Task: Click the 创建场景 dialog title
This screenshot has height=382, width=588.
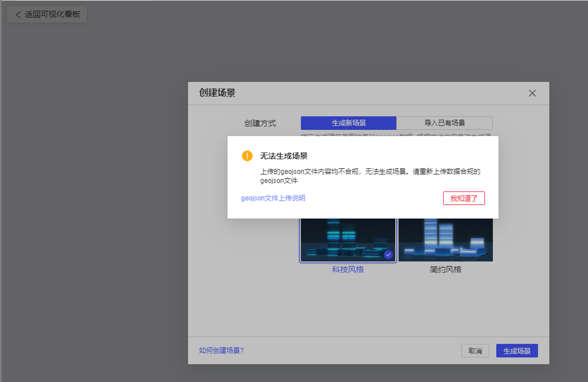Action: [x=217, y=93]
